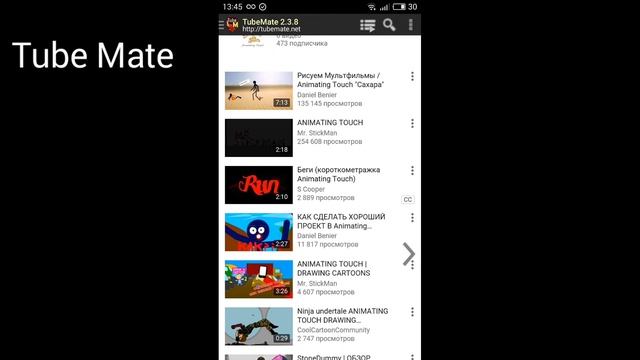Tap "254 608 просмотров" view count

329,142
